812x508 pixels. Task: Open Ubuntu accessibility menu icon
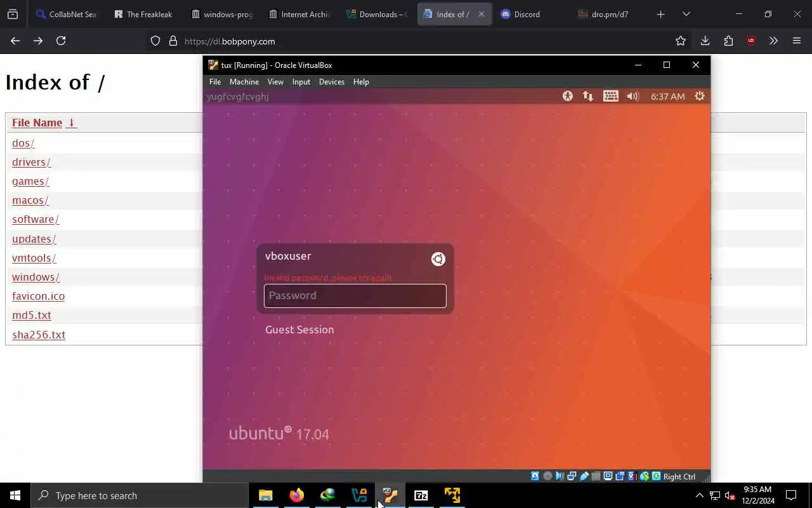pos(568,96)
